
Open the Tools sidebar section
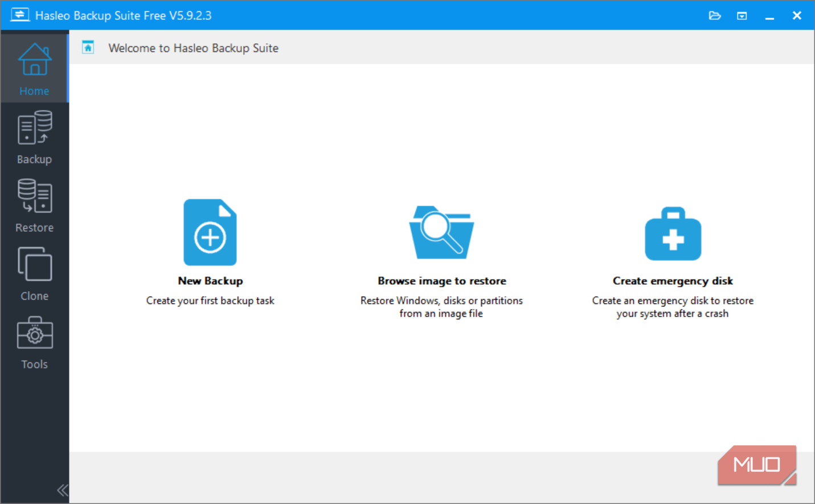point(34,342)
